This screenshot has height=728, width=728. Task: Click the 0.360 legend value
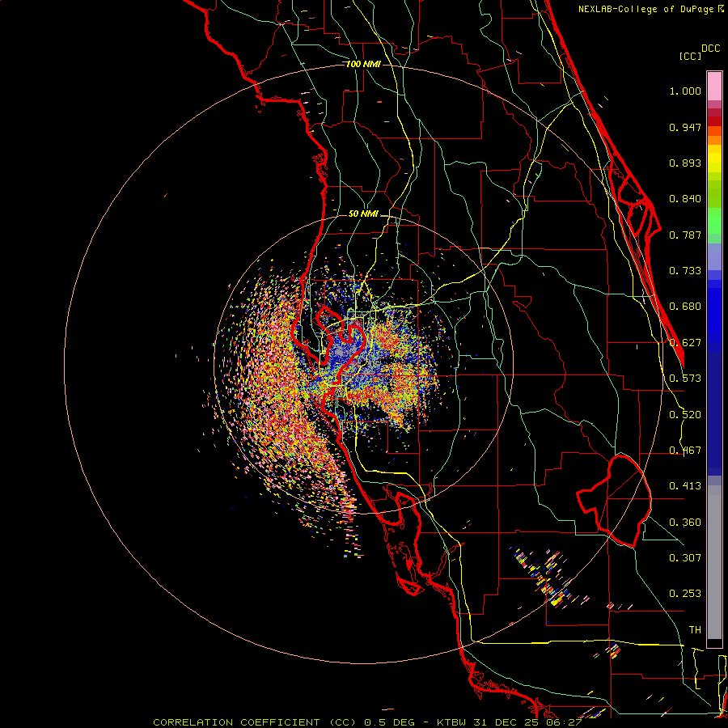[x=685, y=523]
